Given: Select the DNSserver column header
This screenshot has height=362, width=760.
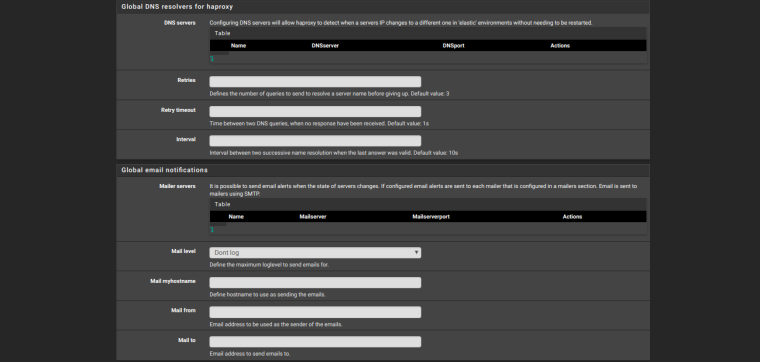Looking at the screenshot, I should click(325, 46).
